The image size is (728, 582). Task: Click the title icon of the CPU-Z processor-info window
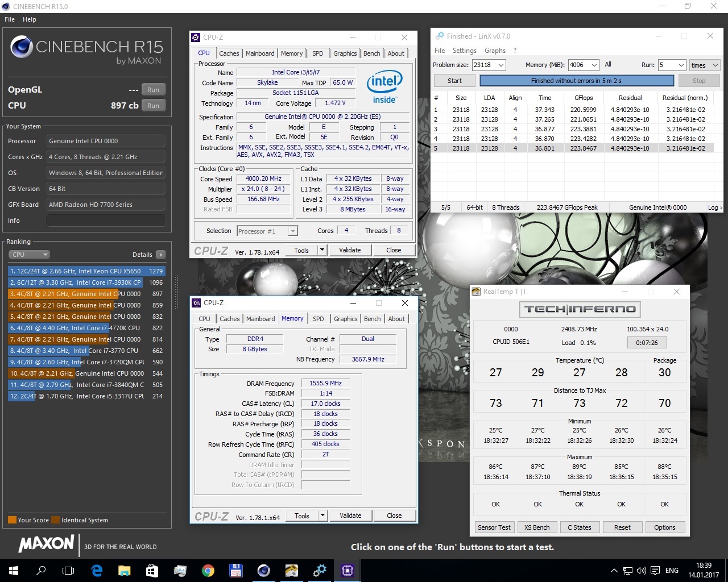pyautogui.click(x=196, y=38)
